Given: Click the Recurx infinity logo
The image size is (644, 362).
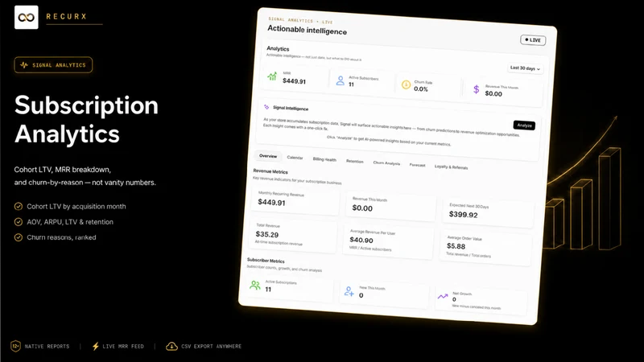Looking at the screenshot, I should click(27, 17).
